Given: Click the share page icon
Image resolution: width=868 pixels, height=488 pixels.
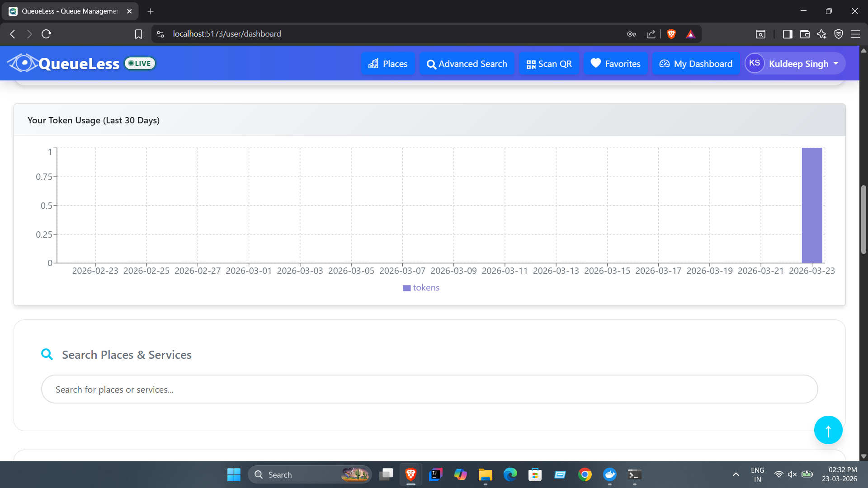Looking at the screenshot, I should (651, 34).
